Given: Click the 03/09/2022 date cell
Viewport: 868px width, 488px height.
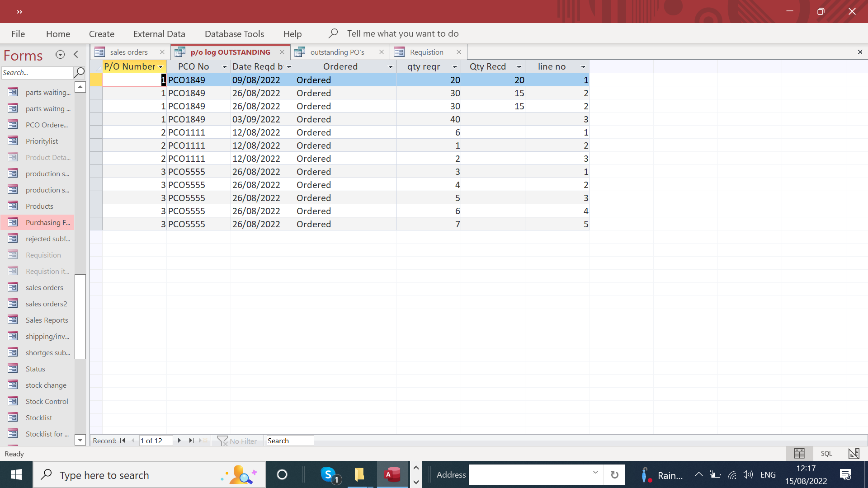Looking at the screenshot, I should click(263, 119).
